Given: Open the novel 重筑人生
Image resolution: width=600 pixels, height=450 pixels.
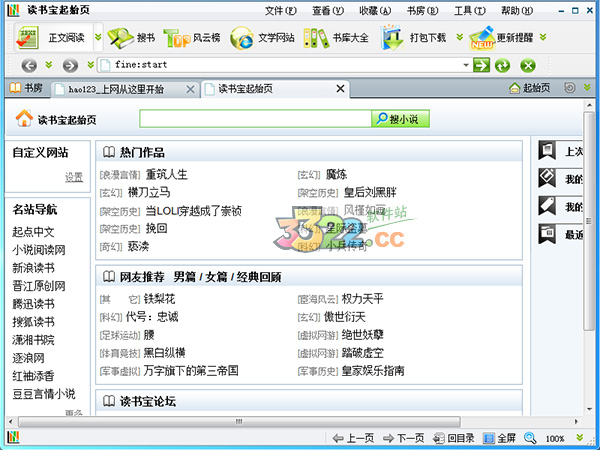Looking at the screenshot, I should click(167, 174).
